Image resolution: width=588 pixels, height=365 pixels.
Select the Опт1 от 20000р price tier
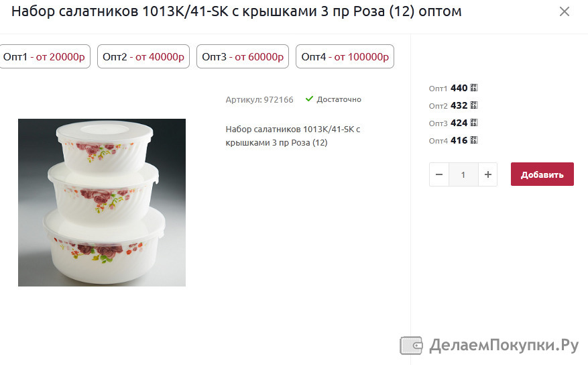coord(44,56)
